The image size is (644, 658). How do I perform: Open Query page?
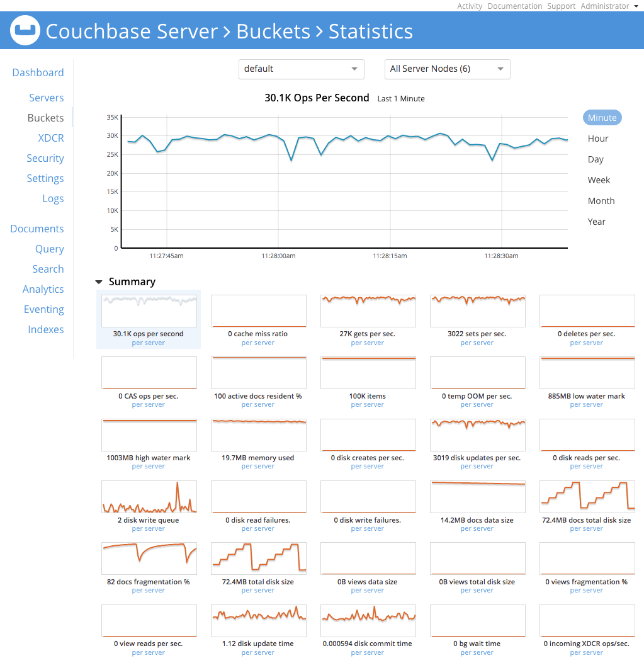(50, 249)
